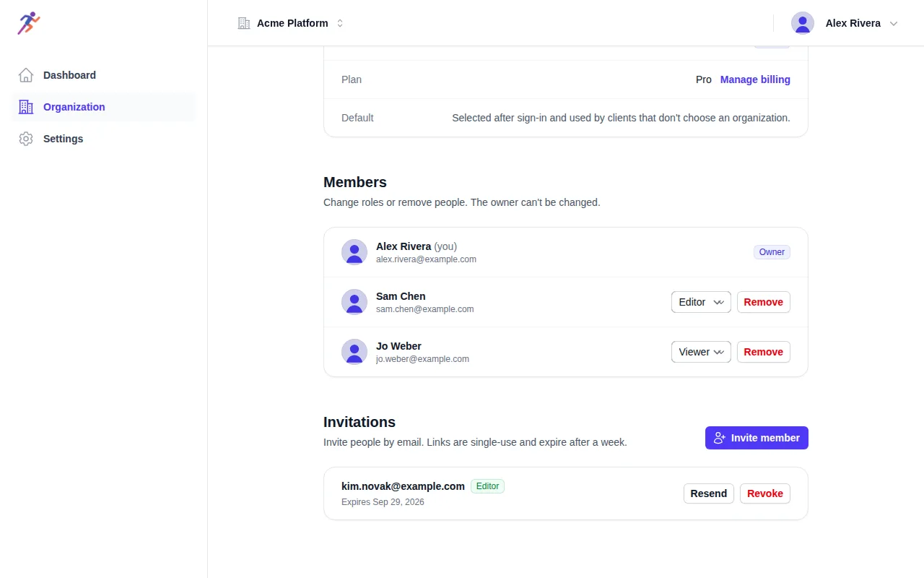This screenshot has height=578, width=924.
Task: Open Settings from the sidebar
Action: click(x=104, y=139)
